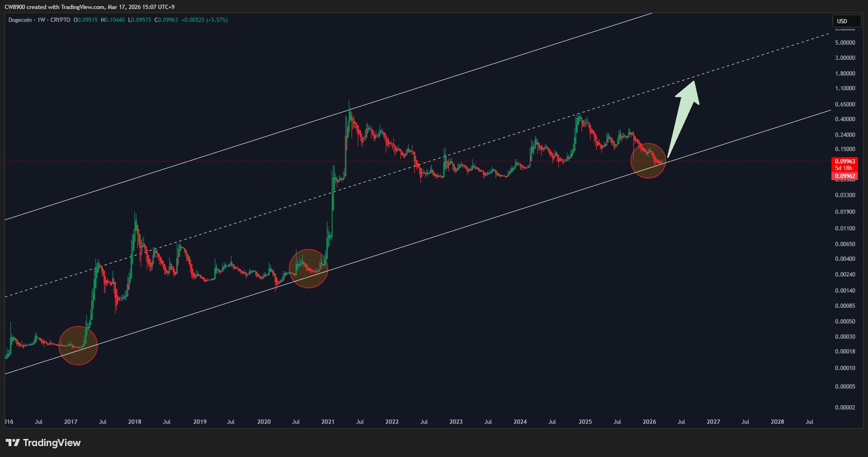Click the 0.00002 price axis label
868x457 pixels.
click(845, 408)
